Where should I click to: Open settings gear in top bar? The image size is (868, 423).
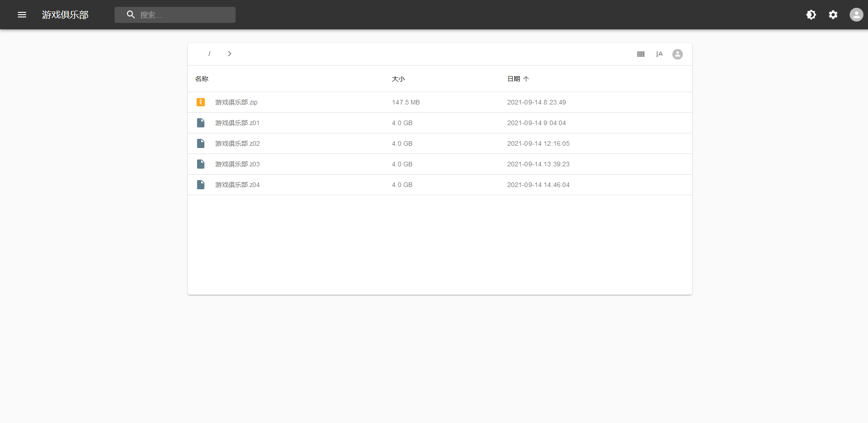(x=833, y=15)
